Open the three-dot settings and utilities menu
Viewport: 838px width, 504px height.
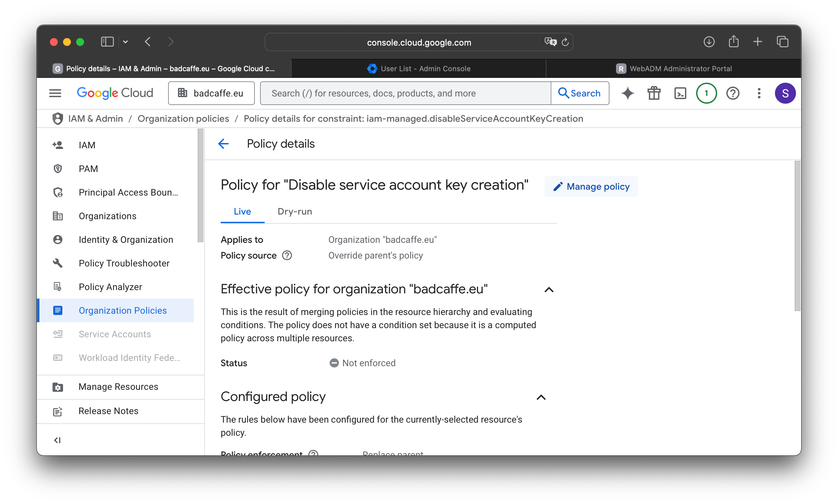(759, 93)
